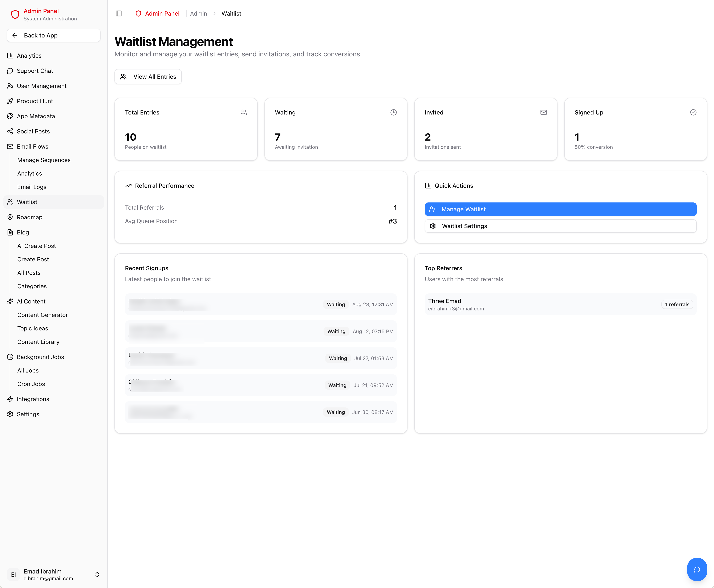Open the Analytics section from the sidebar
The height and width of the screenshot is (588, 714).
(29, 56)
